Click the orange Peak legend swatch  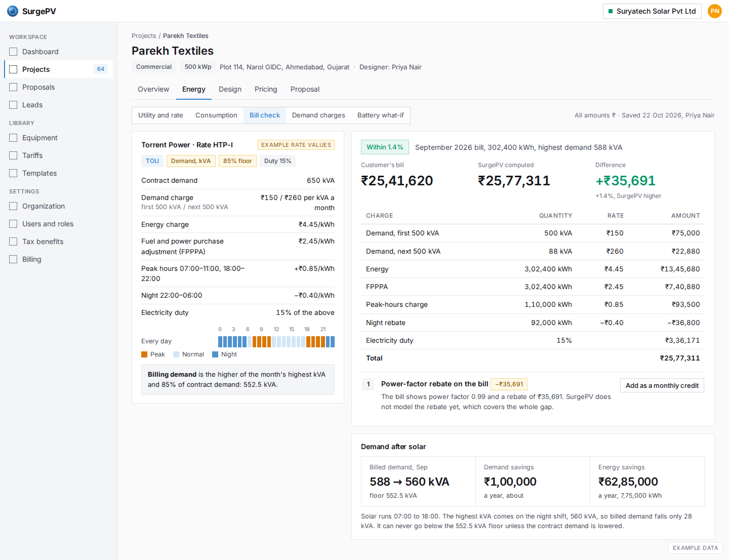[x=144, y=354]
